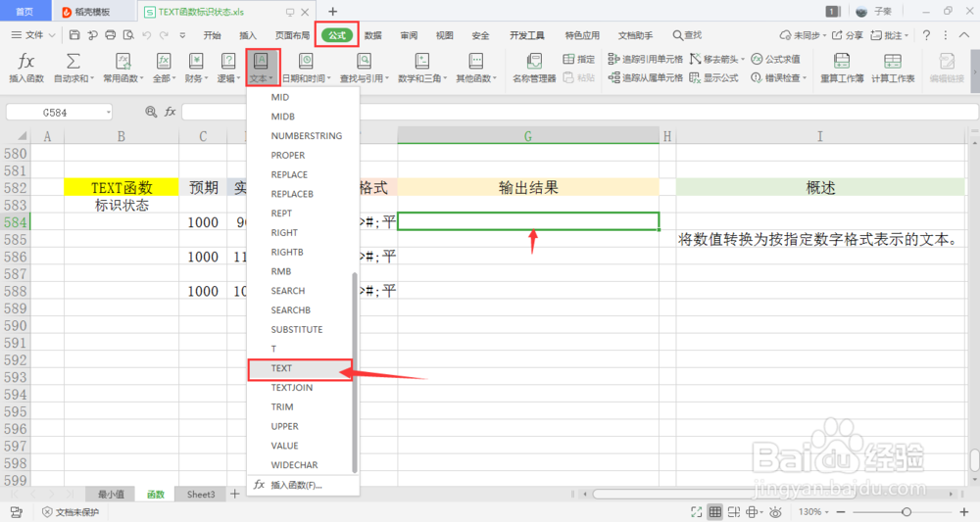Click the zoom magnifier beside formula bar
Screen dimensions: 980x522
click(x=151, y=112)
